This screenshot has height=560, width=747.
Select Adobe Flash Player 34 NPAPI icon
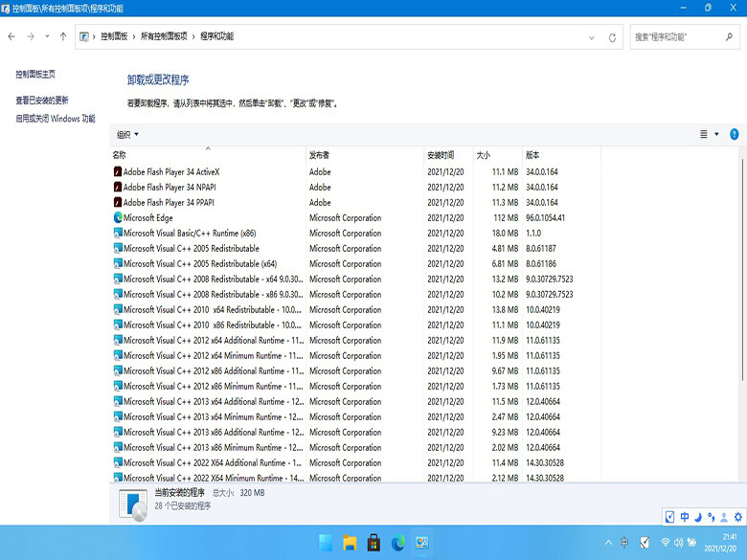pos(118,187)
